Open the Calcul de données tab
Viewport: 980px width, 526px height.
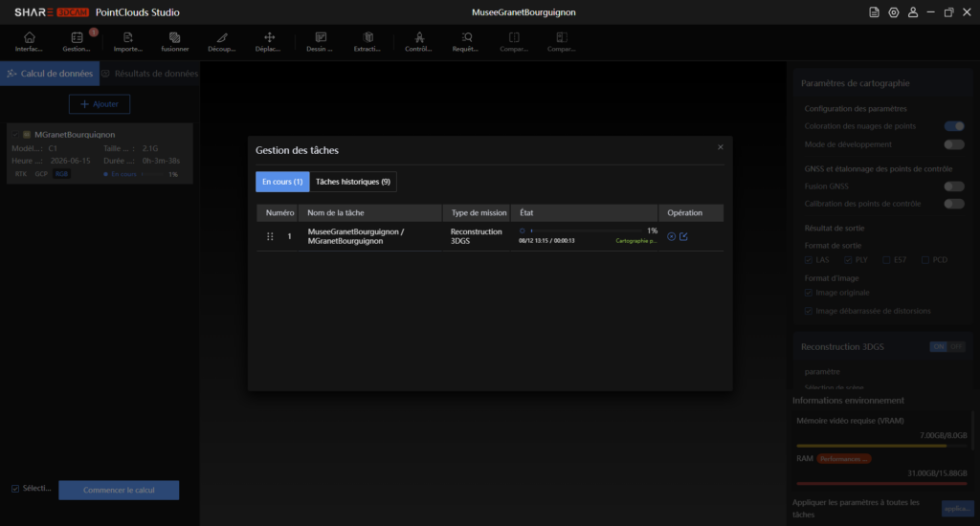50,74
